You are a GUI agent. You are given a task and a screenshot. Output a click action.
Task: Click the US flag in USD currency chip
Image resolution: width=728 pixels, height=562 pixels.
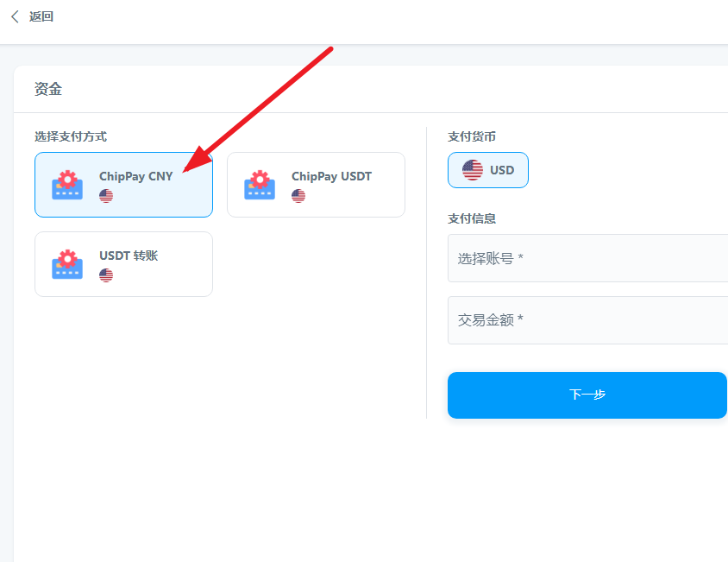pos(473,170)
